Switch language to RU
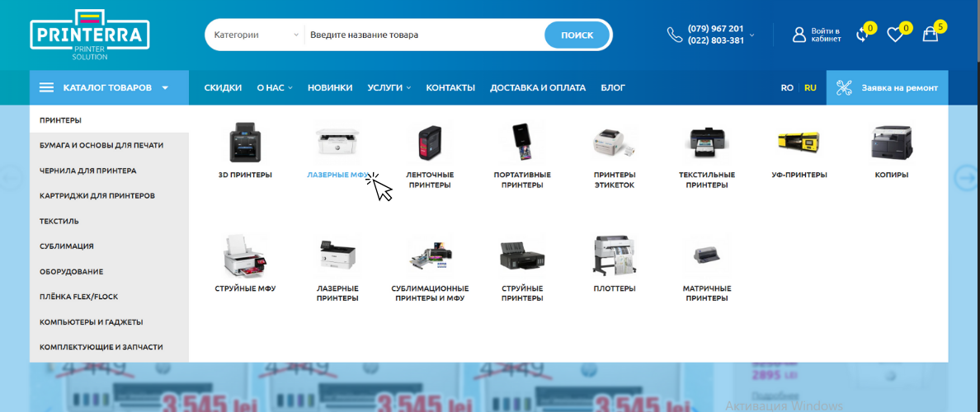Screen dimensions: 980x412 810,88
